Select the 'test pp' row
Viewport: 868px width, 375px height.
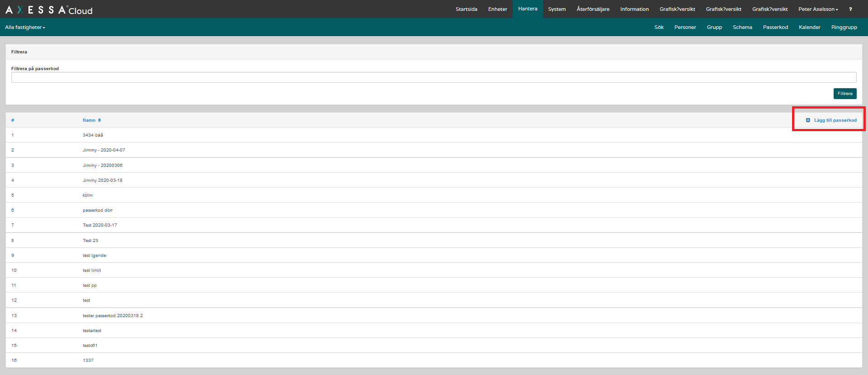pos(434,285)
